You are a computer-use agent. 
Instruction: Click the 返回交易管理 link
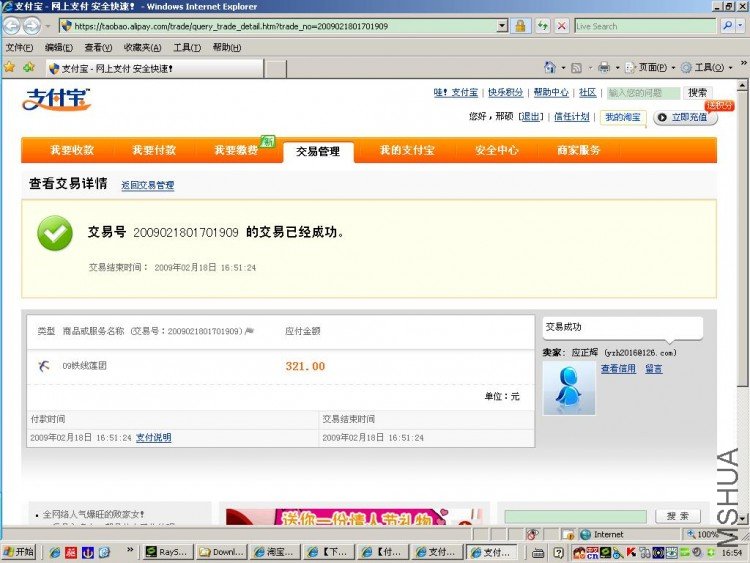[147, 186]
